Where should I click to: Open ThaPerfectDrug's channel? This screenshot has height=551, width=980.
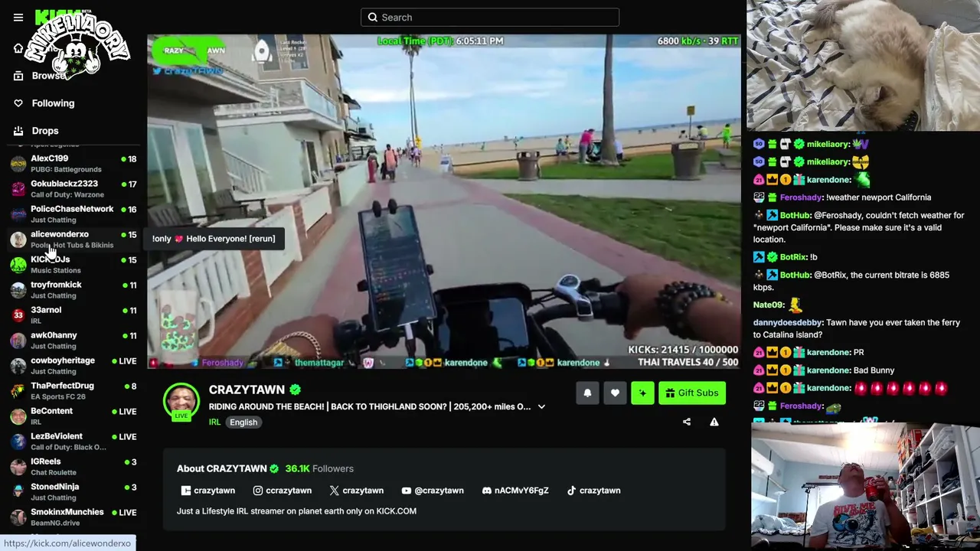click(x=73, y=391)
